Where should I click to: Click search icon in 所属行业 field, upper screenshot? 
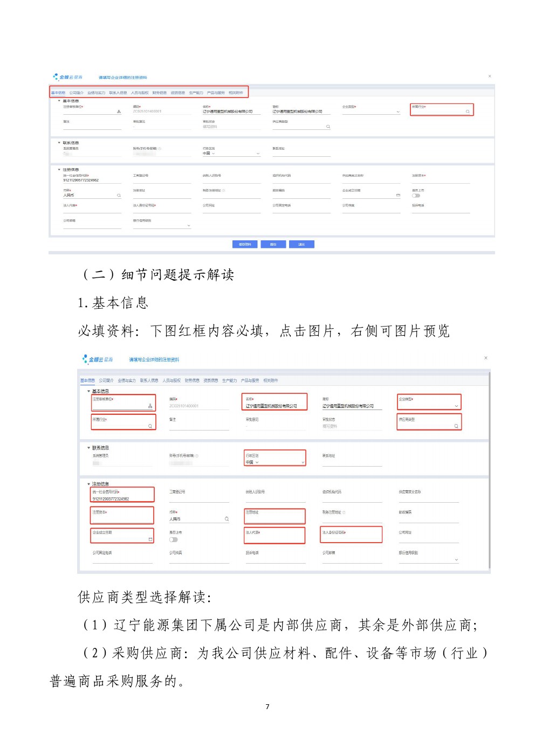tap(468, 112)
